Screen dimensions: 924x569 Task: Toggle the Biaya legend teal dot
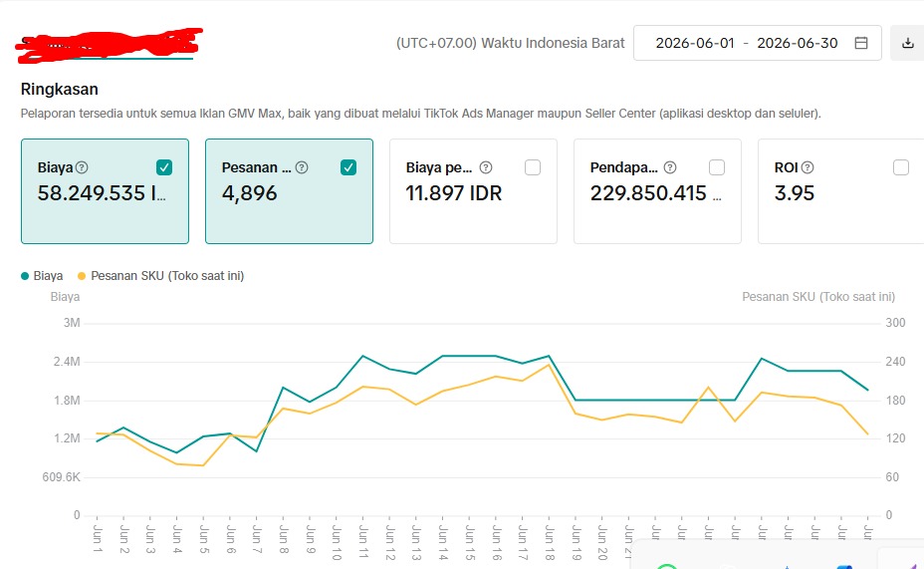point(25,276)
